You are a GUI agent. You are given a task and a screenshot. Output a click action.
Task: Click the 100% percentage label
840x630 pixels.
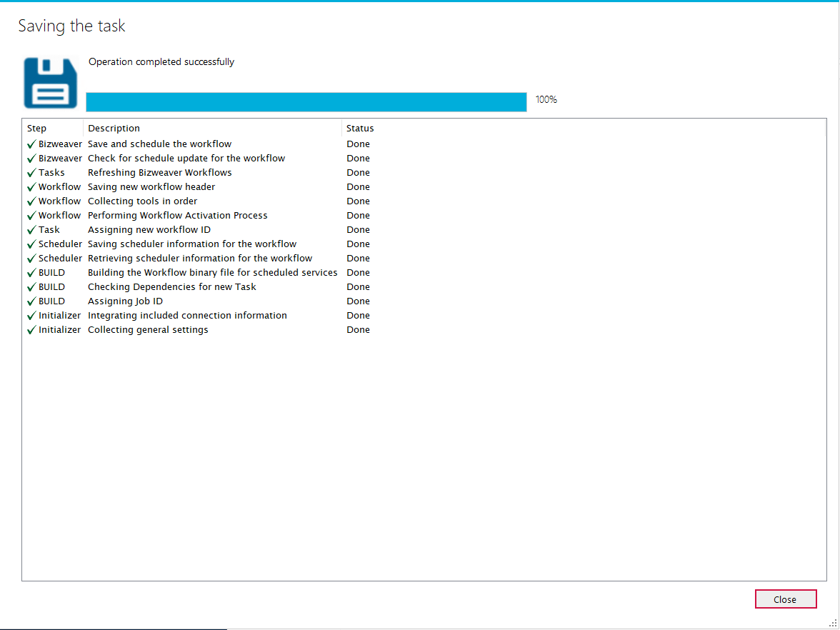pyautogui.click(x=546, y=100)
